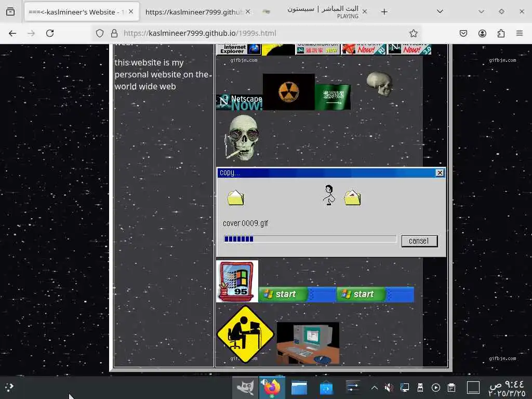
Task: Open the muted volume control
Action: click(x=389, y=388)
